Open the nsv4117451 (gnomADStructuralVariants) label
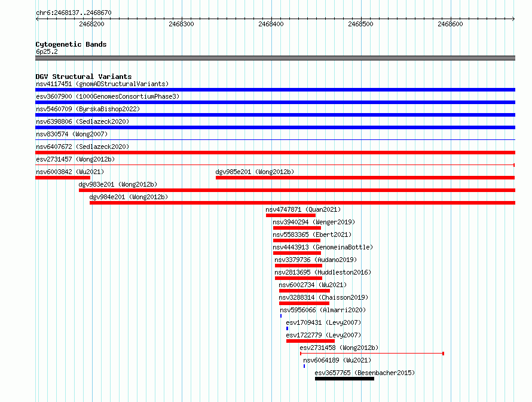Screen dimensions: 532x402 [x=102, y=84]
